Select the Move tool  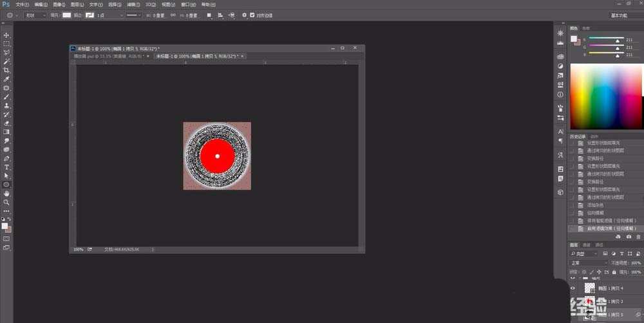click(x=6, y=35)
